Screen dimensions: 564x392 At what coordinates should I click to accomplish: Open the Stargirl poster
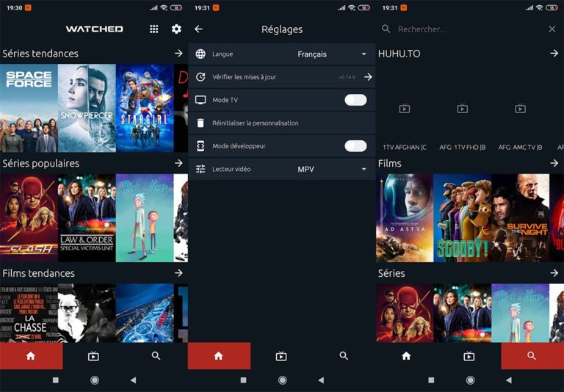click(145, 108)
